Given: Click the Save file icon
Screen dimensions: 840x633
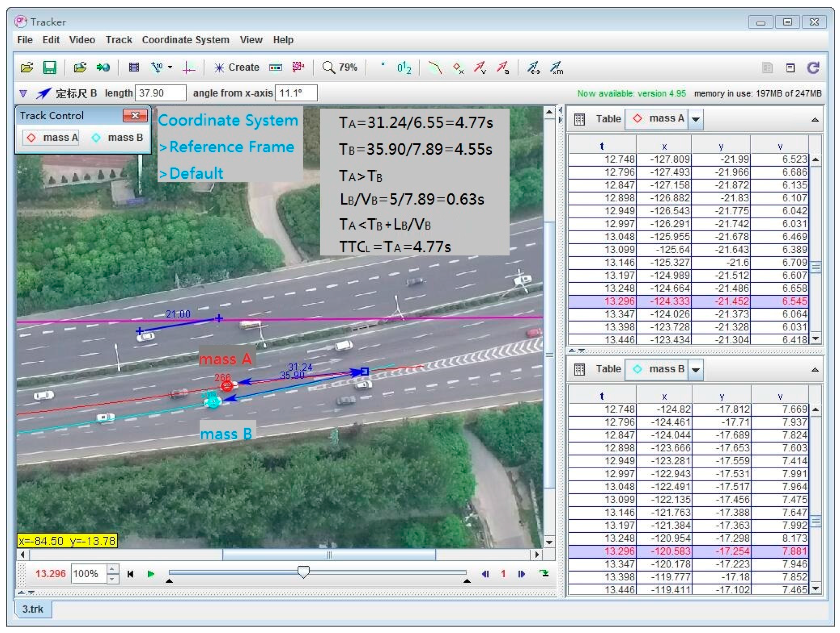Looking at the screenshot, I should (x=50, y=68).
